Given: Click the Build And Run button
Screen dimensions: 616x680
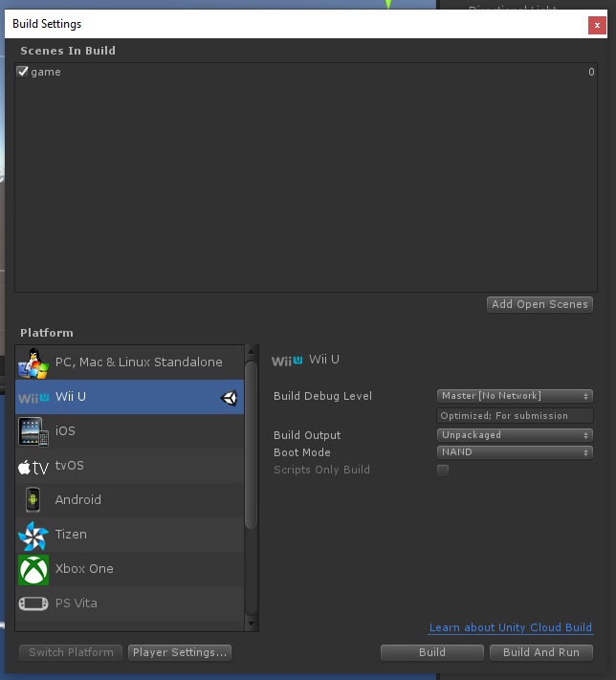Looking at the screenshot, I should coord(541,652).
